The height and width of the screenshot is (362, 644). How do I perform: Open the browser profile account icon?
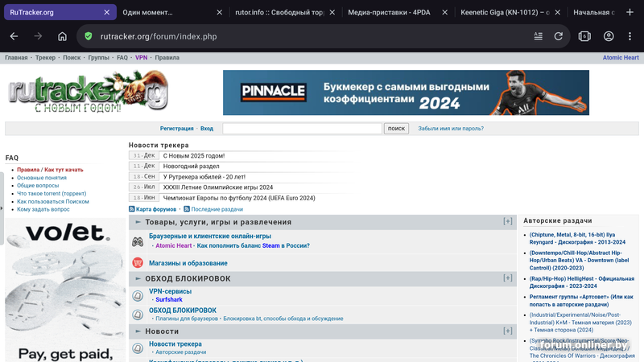609,36
